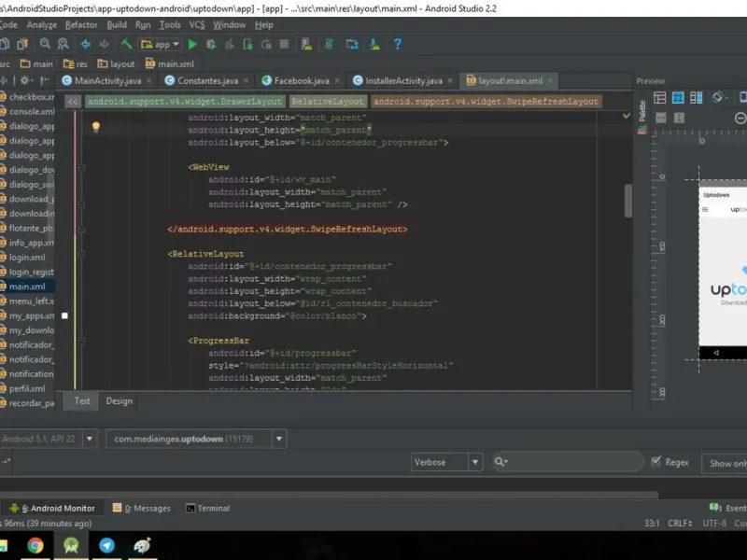Click the yellow intention lightbulb icon
This screenshot has height=560, width=747.
94,127
